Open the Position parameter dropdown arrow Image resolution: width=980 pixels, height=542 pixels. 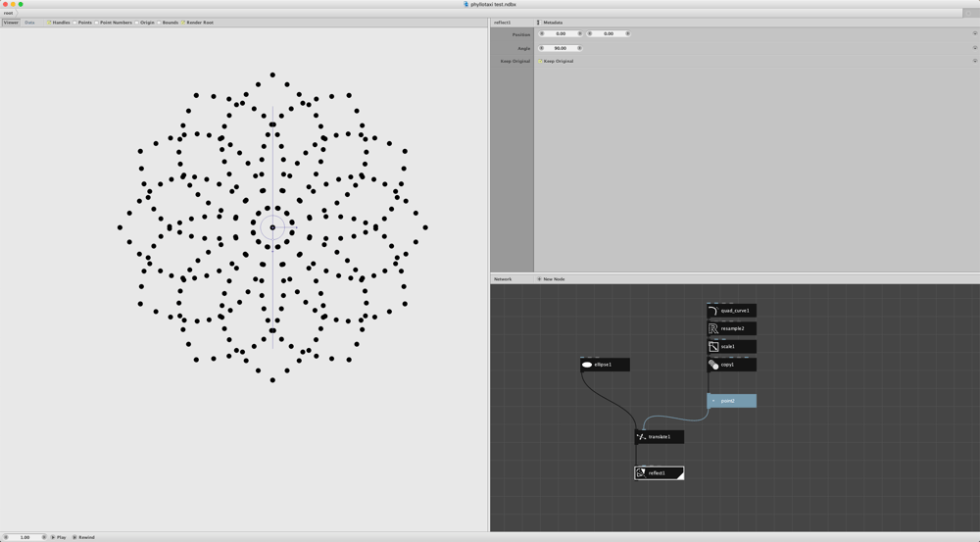coord(974,33)
